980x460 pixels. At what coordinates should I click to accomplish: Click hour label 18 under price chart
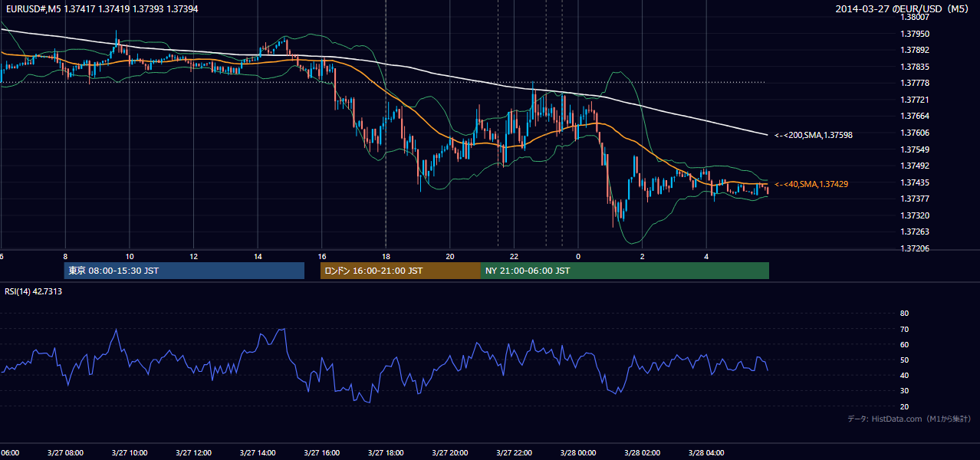pyautogui.click(x=386, y=256)
